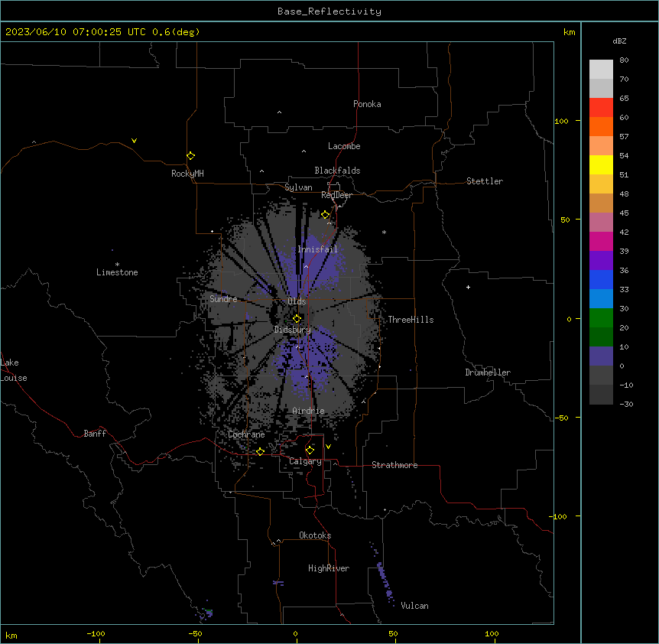The height and width of the screenshot is (644, 659).
Task: Click the Didsbury town label
Action: click(x=293, y=330)
